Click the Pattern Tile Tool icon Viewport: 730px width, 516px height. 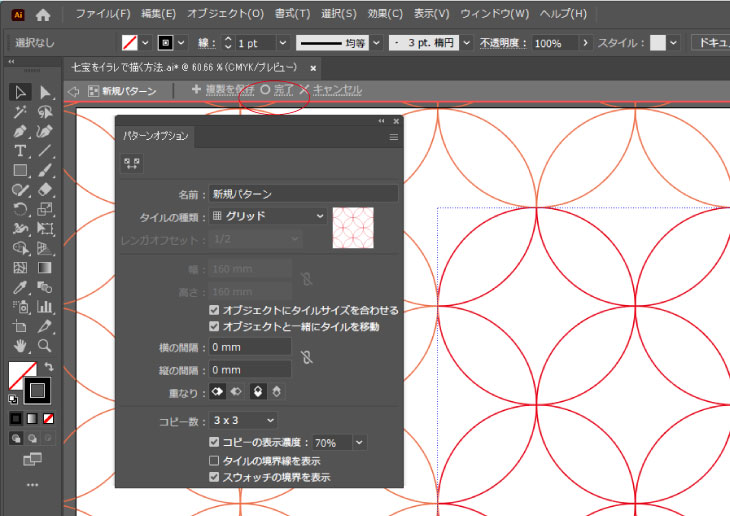131,164
